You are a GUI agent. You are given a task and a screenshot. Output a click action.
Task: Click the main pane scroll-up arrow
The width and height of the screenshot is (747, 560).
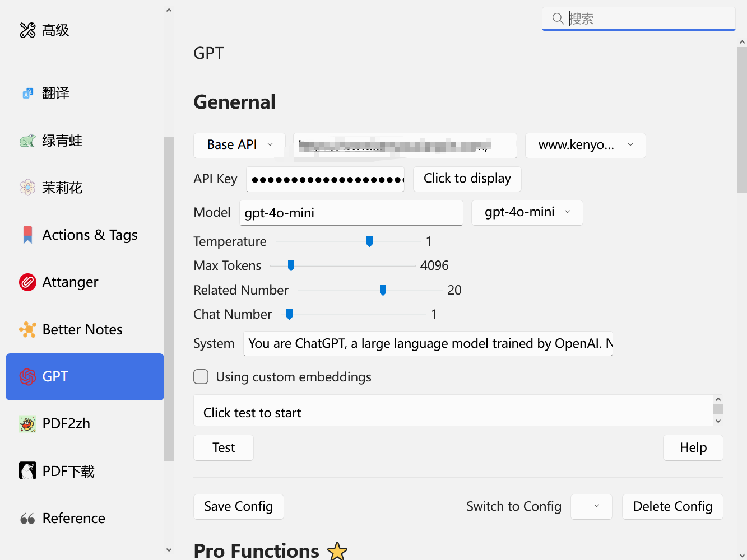(x=742, y=42)
